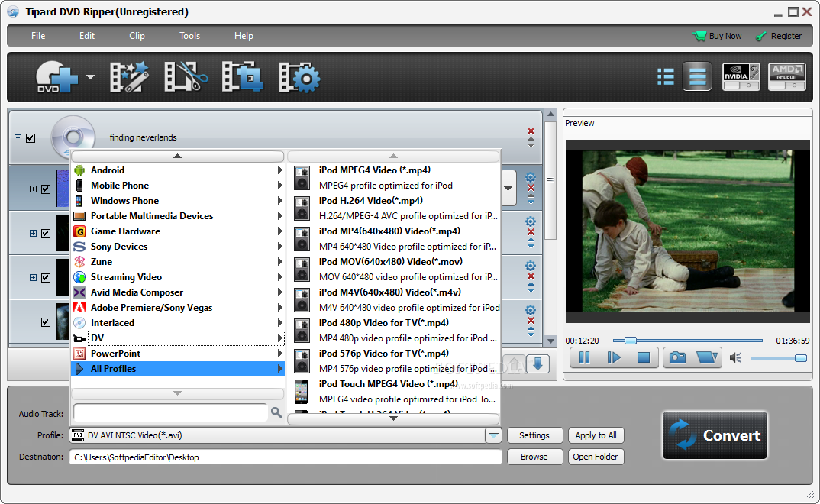Remove the first title using red X
Image resolution: width=820 pixels, height=504 pixels.
pos(531,188)
